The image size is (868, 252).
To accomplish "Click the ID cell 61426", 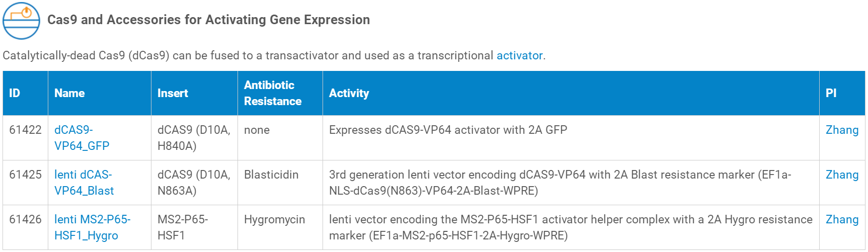I will point(25,219).
